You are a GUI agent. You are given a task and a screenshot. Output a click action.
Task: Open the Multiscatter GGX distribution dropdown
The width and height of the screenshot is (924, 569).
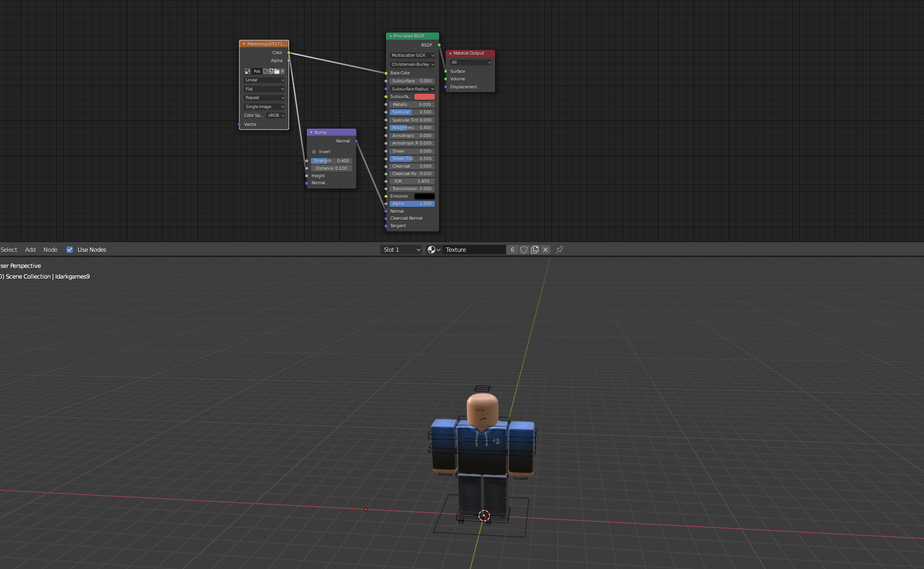tap(411, 55)
